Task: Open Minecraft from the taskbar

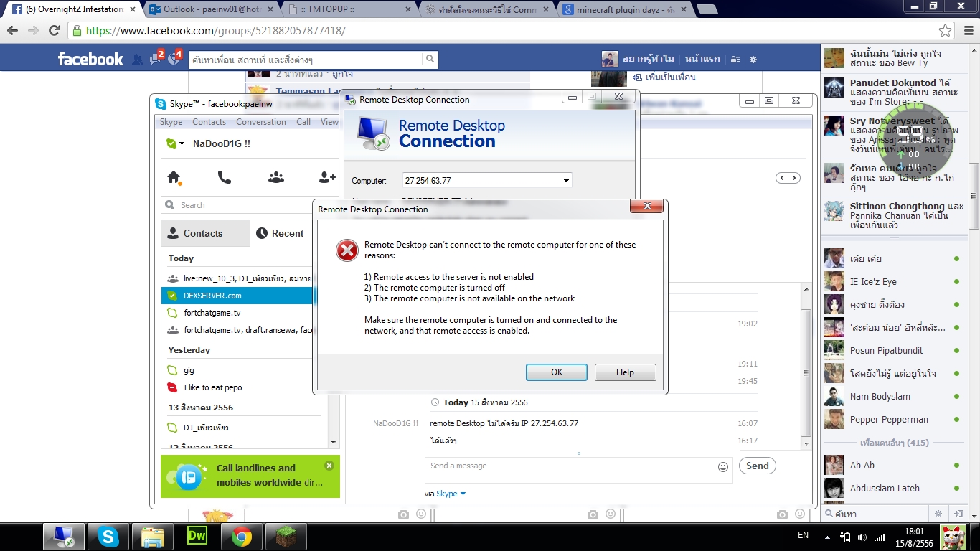Action: pyautogui.click(x=286, y=537)
